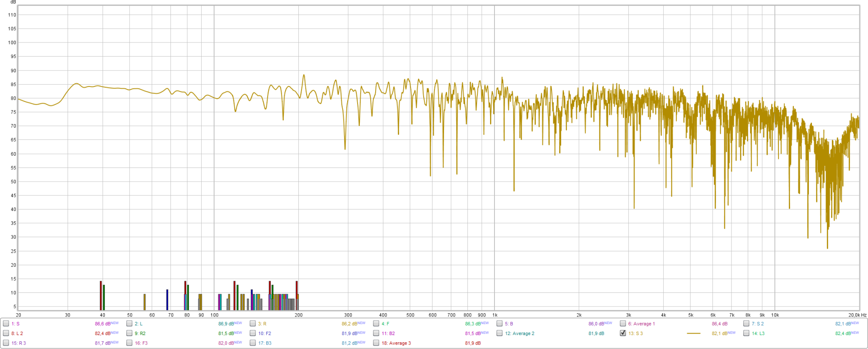Tick the 16: F3 trace checkbox
This screenshot has width=868, height=349.
point(129,343)
